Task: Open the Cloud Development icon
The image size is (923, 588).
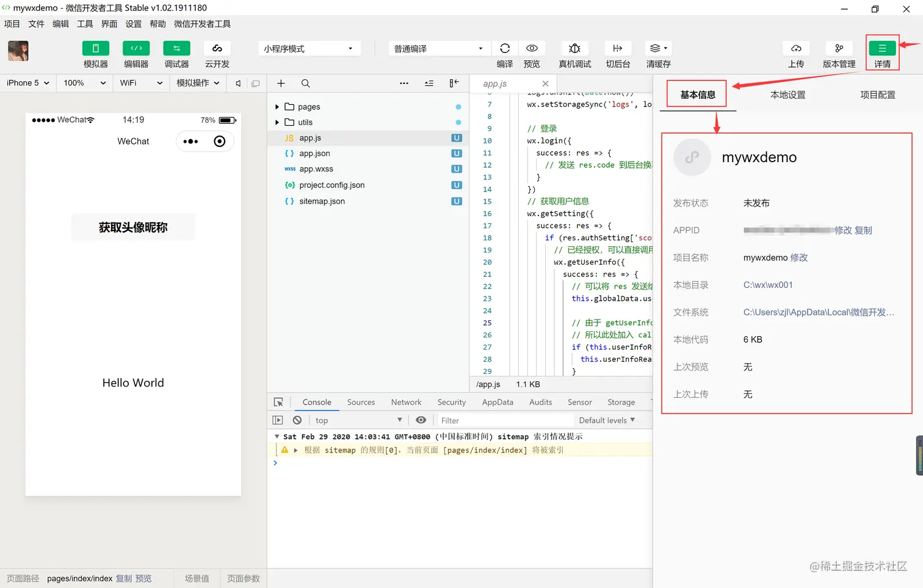Action: pos(217,49)
